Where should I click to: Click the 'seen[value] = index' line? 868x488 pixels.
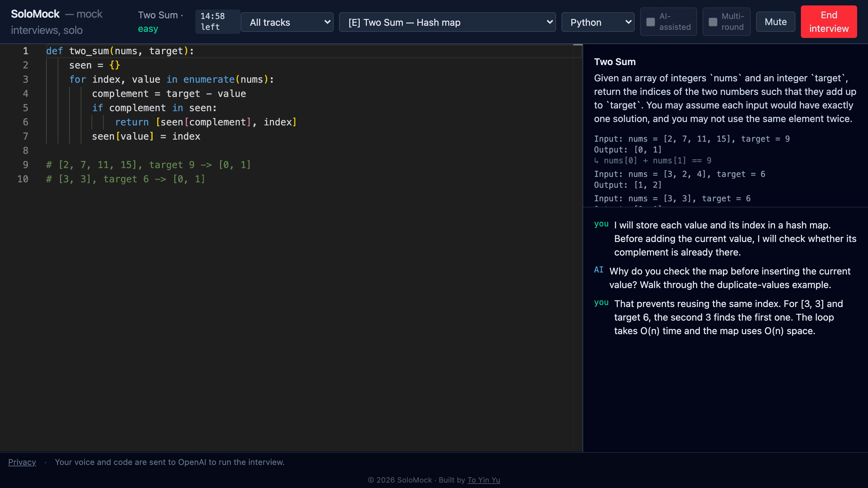click(146, 136)
